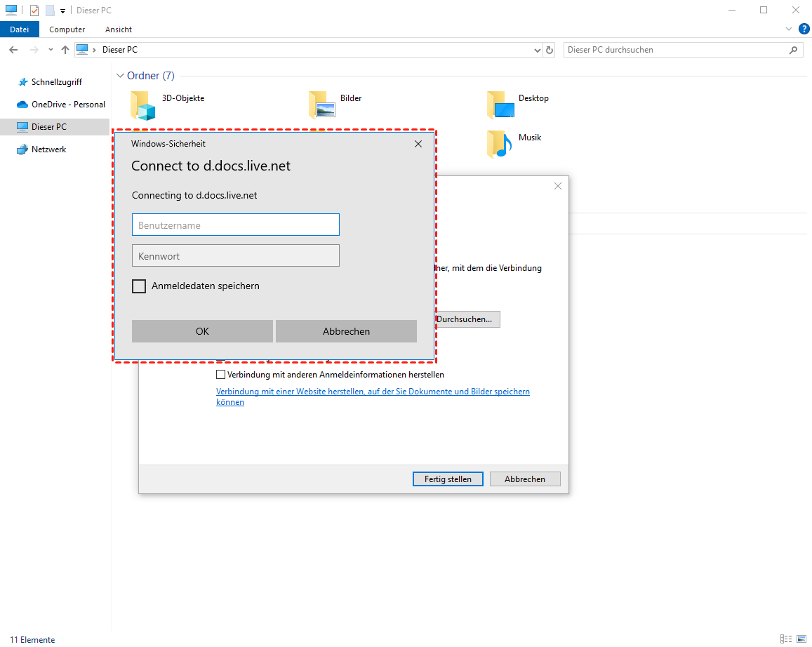Check Verbindung mit anderen Anmeldeinformationen herstellen
The width and height of the screenshot is (812, 647).
point(220,374)
